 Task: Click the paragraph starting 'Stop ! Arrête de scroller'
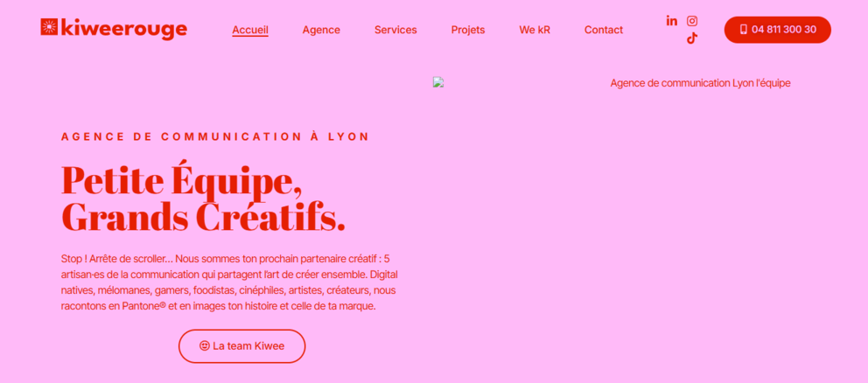point(229,282)
